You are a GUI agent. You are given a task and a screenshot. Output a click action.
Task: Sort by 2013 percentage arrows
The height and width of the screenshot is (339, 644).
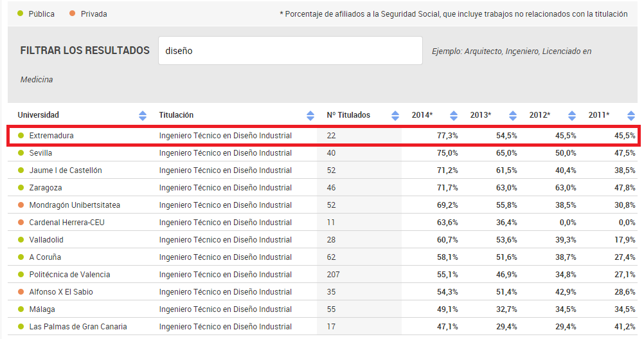(x=513, y=115)
